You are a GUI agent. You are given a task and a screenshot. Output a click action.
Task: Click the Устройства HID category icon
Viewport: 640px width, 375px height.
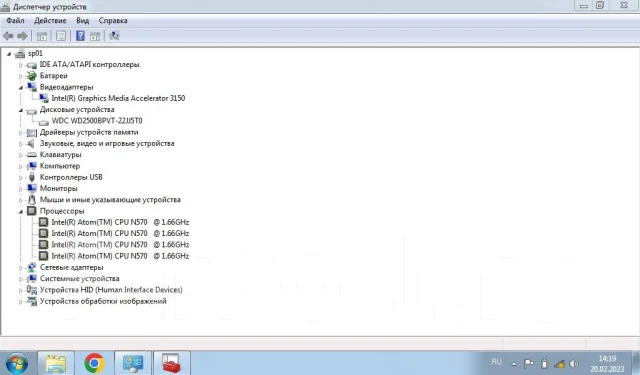click(x=31, y=290)
